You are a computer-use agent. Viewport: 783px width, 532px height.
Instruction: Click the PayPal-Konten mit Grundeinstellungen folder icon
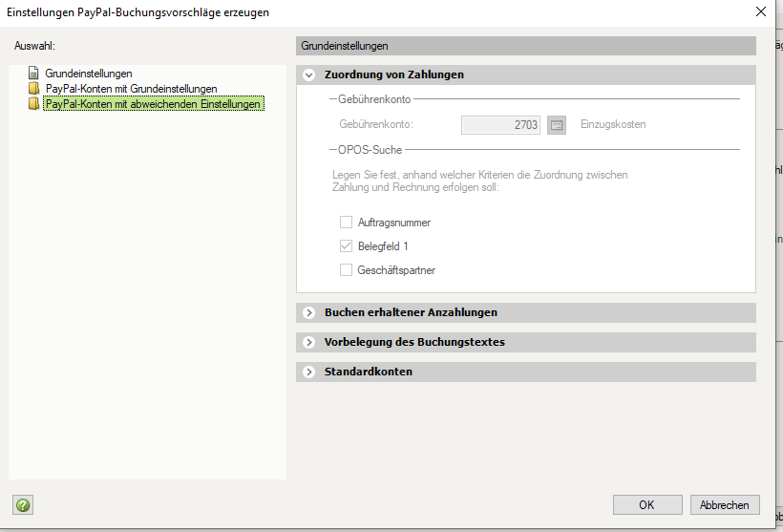click(x=34, y=89)
